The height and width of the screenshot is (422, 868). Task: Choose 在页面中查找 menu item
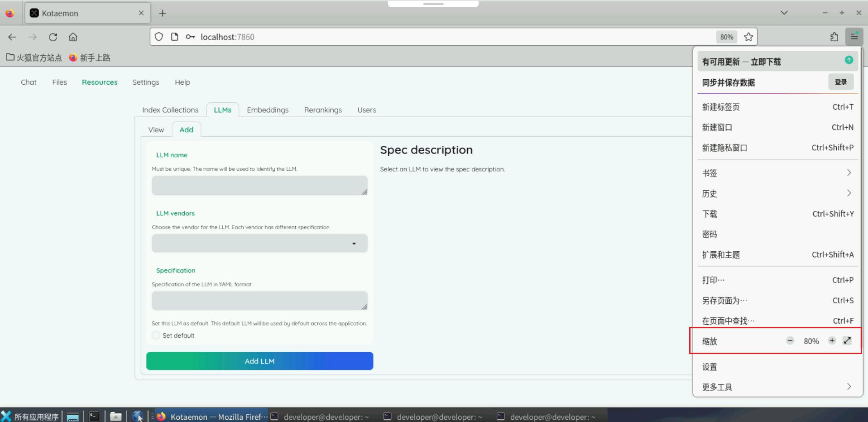[x=777, y=321]
